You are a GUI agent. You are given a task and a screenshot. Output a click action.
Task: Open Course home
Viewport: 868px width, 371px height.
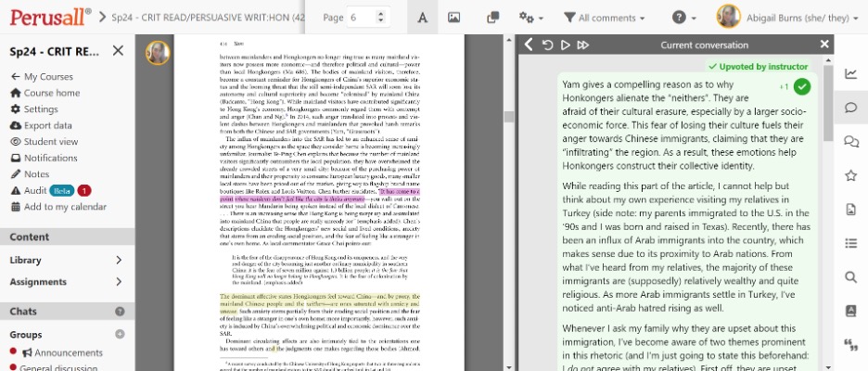[x=51, y=93]
